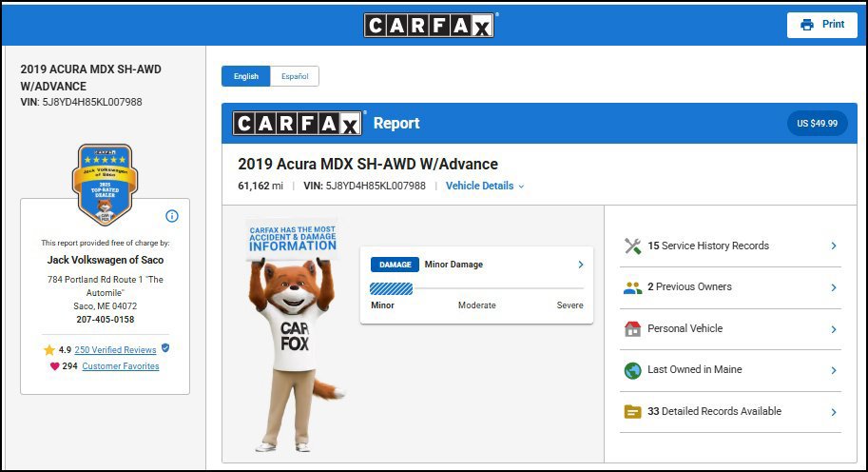Click the blue DAMAGE badge
Image resolution: width=868 pixels, height=472 pixels.
[395, 265]
